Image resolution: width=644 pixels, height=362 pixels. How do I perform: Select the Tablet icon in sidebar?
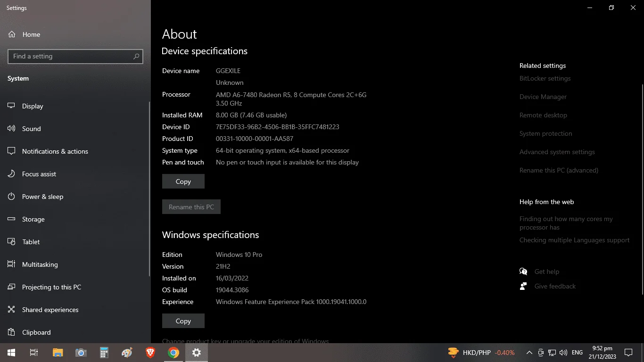coord(12,242)
